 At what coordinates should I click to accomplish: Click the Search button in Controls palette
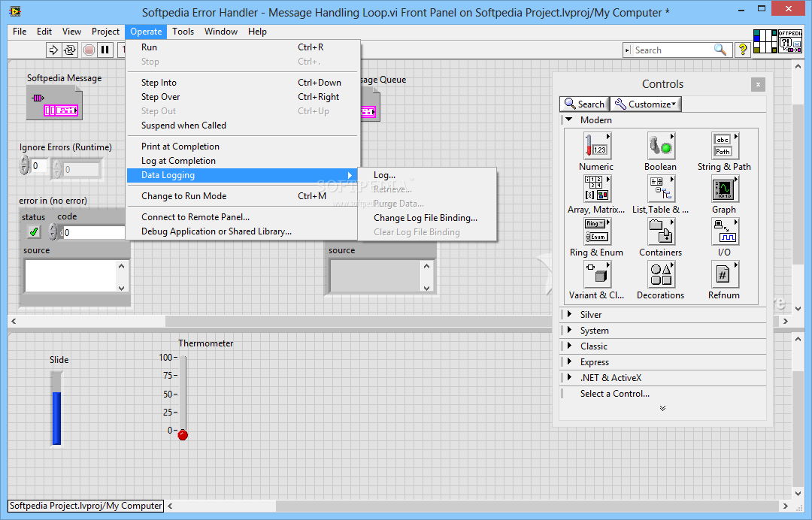click(x=585, y=104)
